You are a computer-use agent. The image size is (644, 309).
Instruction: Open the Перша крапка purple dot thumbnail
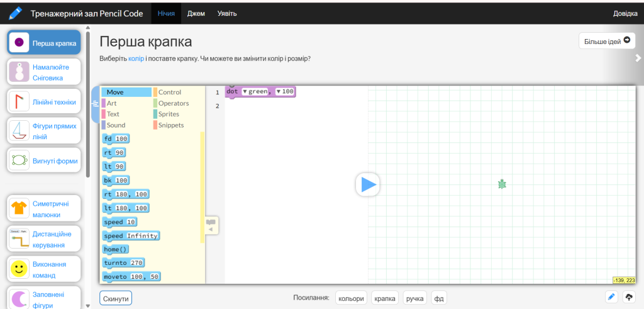click(19, 42)
